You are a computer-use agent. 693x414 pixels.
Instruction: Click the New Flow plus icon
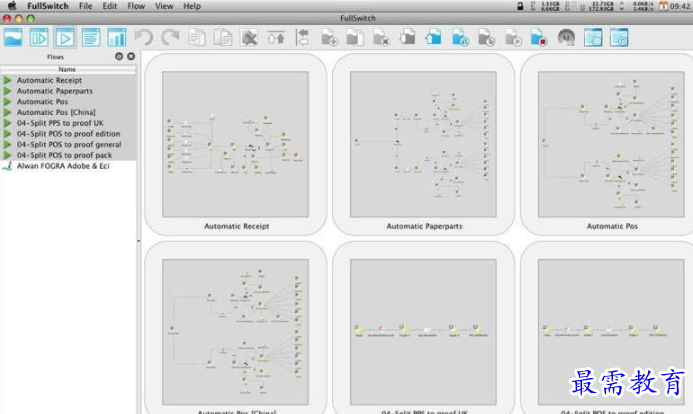click(329, 38)
